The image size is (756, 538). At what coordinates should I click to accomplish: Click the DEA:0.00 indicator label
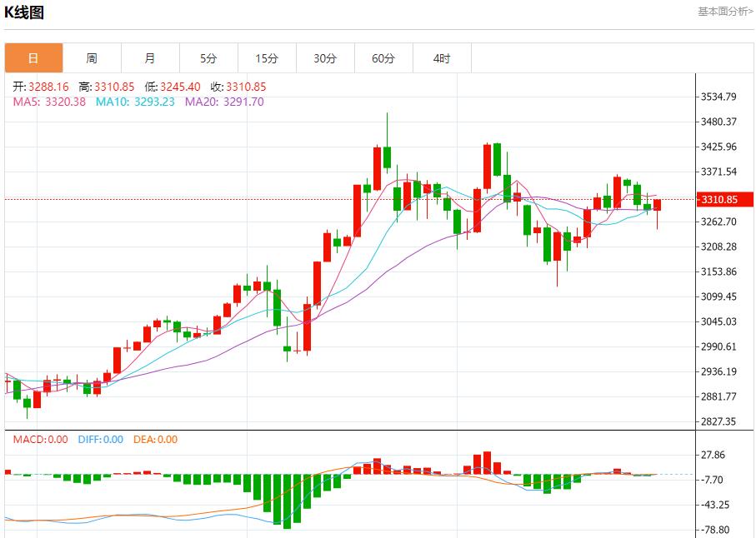tap(155, 440)
